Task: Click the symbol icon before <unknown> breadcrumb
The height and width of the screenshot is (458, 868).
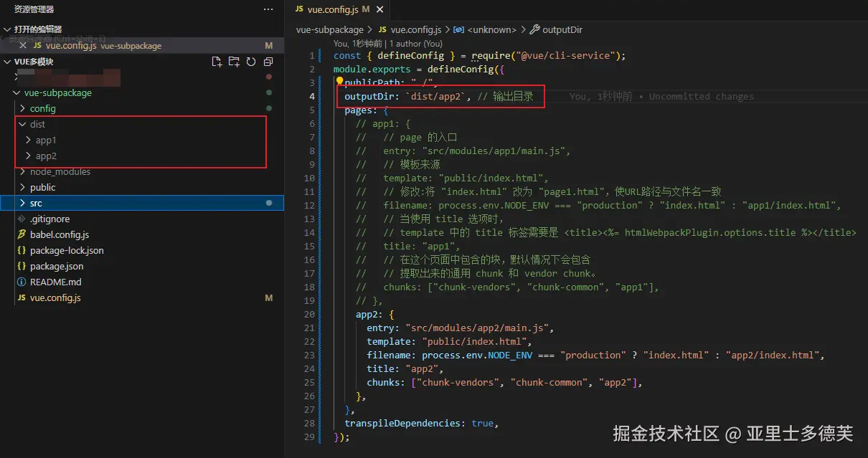Action: tap(459, 29)
